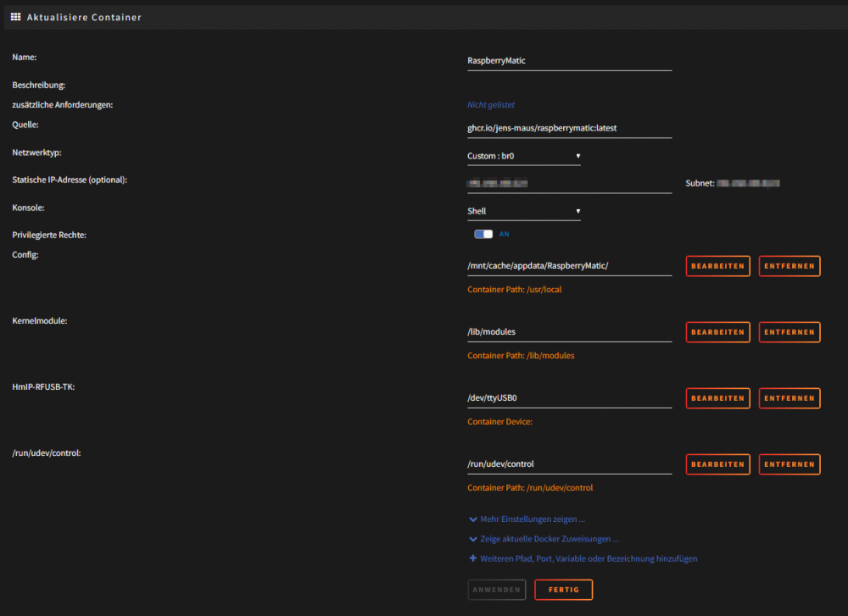Click the Container Device: text
The image size is (848, 616).
[x=499, y=421]
